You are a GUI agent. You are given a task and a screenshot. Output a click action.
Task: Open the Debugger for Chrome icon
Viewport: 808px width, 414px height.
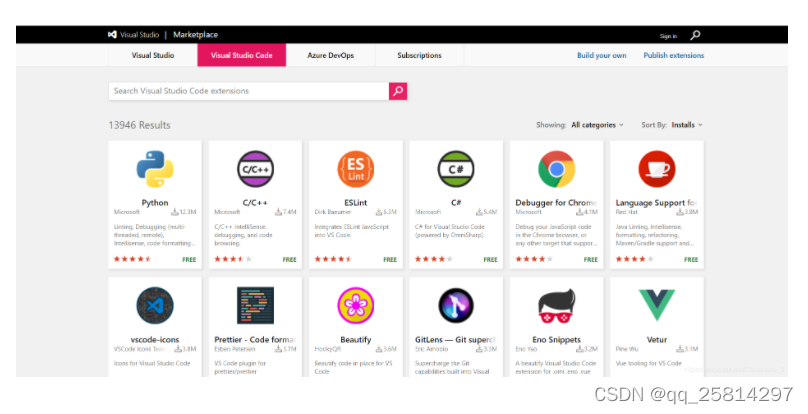click(x=557, y=169)
